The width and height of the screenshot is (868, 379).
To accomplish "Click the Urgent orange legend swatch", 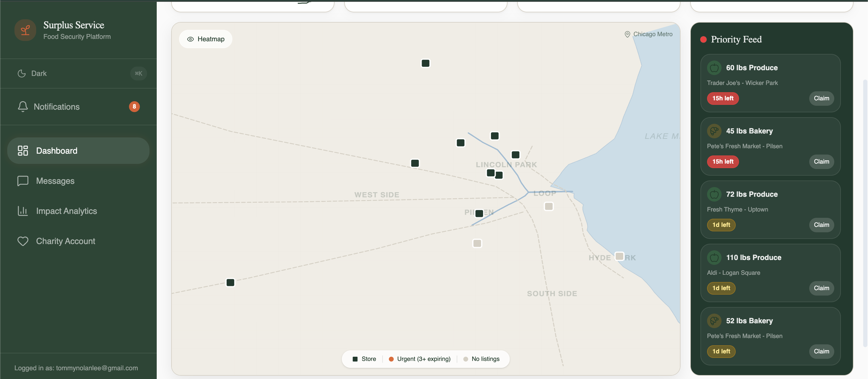I will point(391,359).
